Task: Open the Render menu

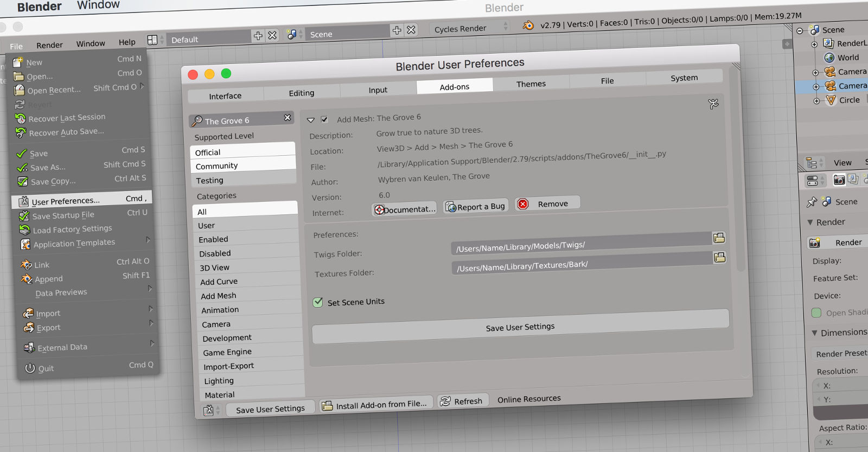Action: (49, 45)
